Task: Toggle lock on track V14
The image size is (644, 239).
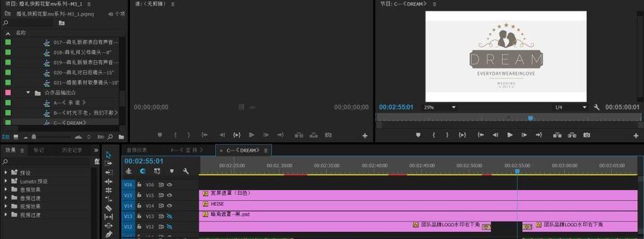Action: pos(139,206)
